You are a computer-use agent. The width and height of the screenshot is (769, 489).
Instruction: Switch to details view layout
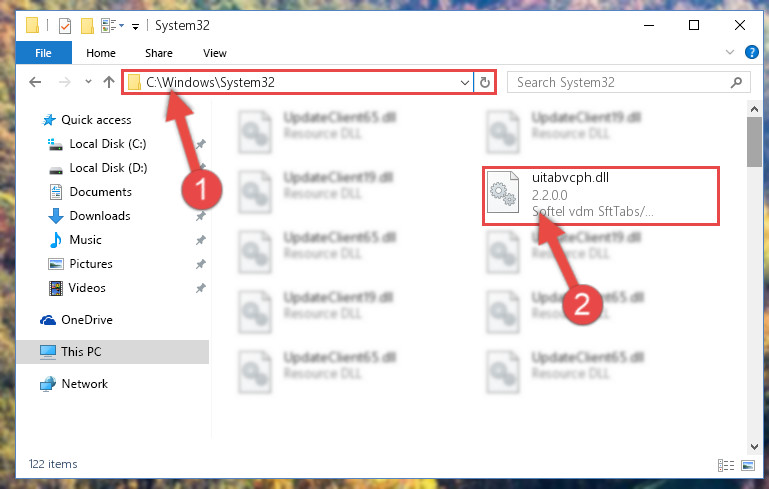point(725,465)
